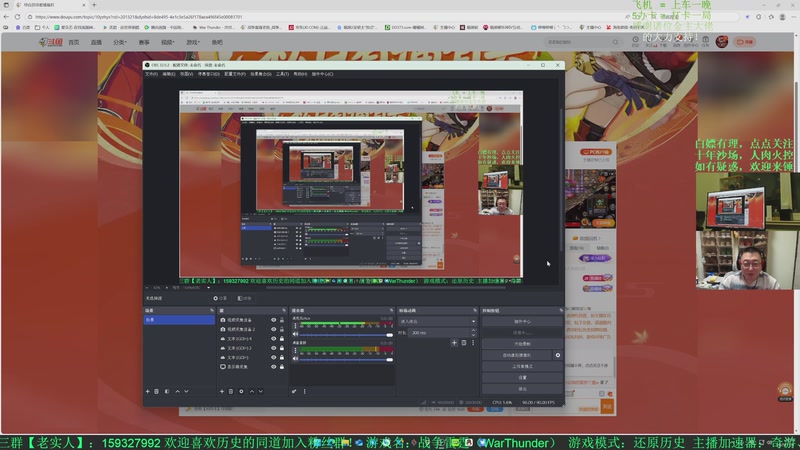Open Mic/Aux channel options dots
Screen dimensions: 800x450
tap(295, 326)
